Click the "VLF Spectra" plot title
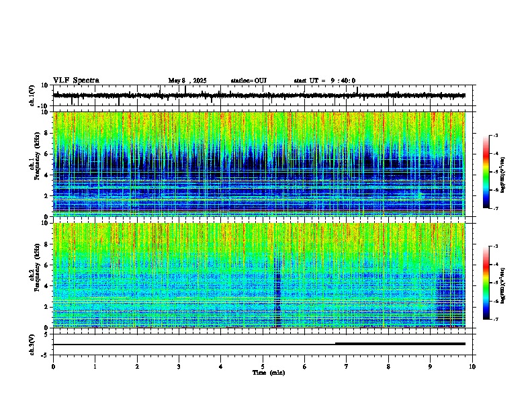The width and height of the screenshot is (532, 411). click(76, 81)
